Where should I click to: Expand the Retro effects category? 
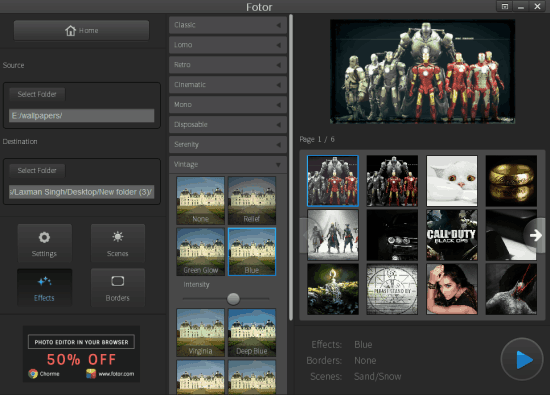tap(228, 65)
